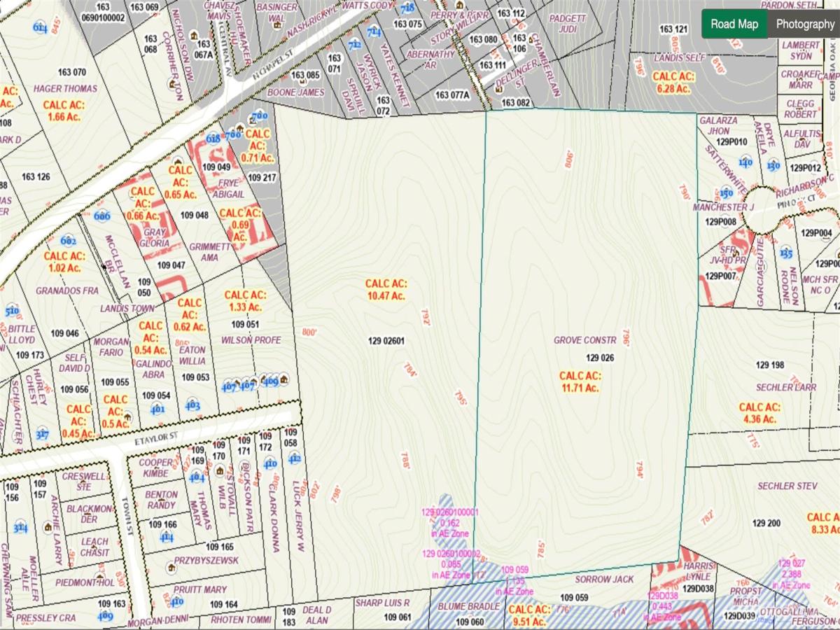Click the 135 address marker
840x630 pixels.
click(786, 253)
